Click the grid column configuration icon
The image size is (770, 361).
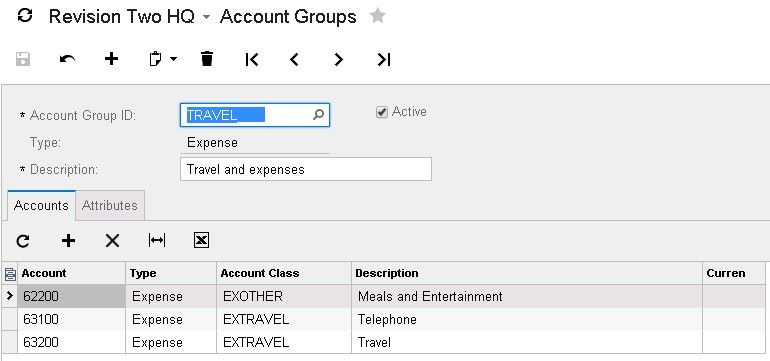10,274
